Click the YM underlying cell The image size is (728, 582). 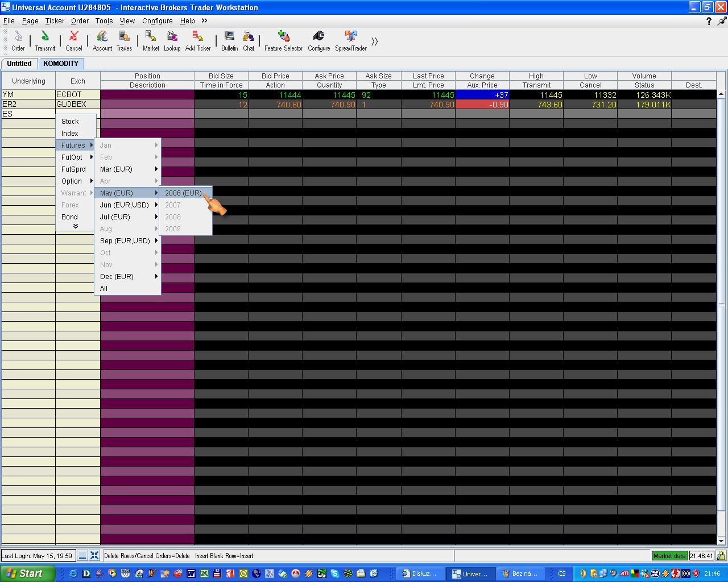[28, 94]
